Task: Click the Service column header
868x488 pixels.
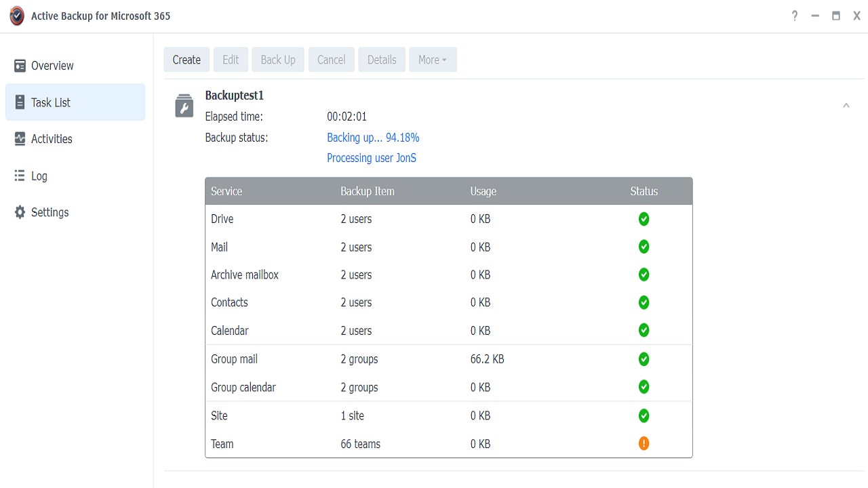Action: [x=226, y=191]
